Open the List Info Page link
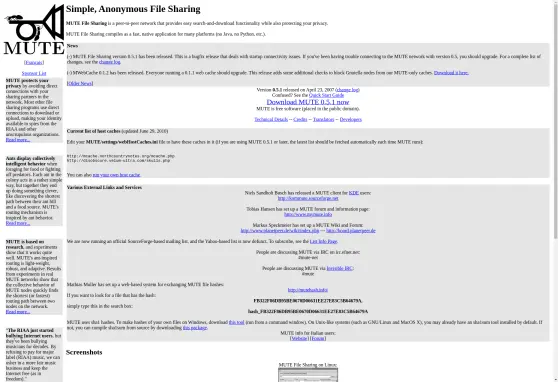Screen dimensions: 558x382 (323, 241)
